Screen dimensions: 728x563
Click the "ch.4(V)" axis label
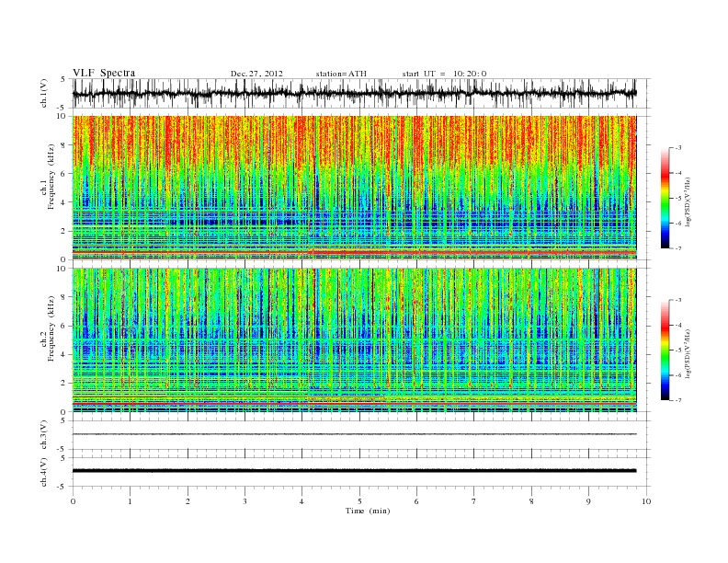(x=44, y=472)
